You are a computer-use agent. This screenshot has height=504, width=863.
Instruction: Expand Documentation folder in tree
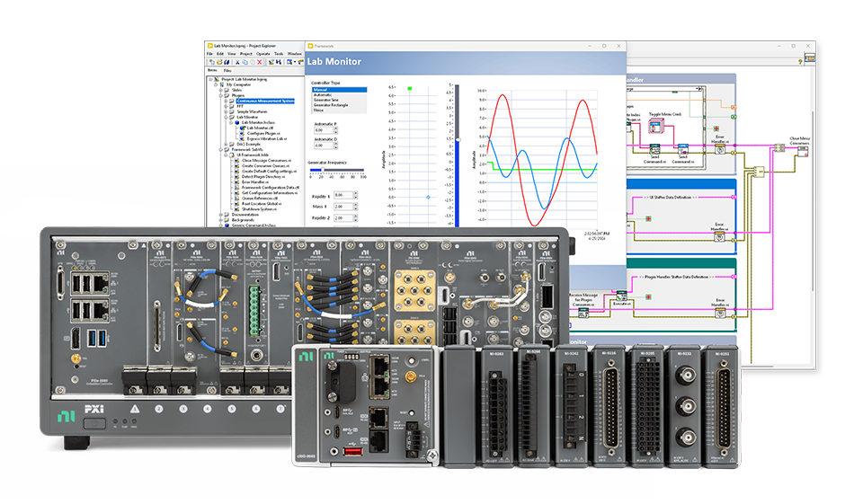point(221,215)
